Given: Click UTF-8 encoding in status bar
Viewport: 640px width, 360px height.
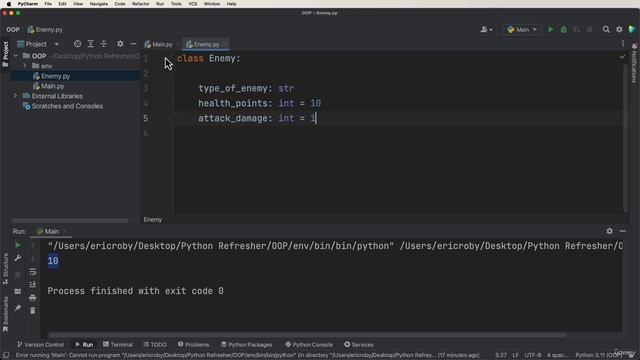Looking at the screenshot, I should [x=533, y=355].
